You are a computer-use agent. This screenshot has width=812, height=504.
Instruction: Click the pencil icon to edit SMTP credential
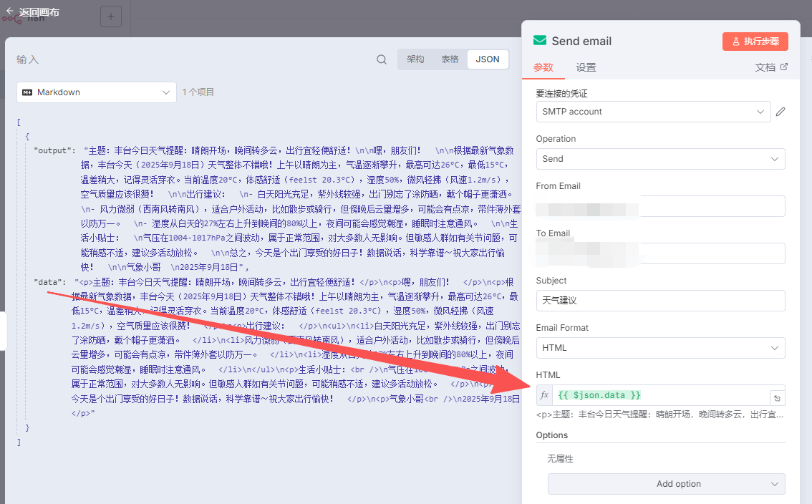pyautogui.click(x=780, y=112)
